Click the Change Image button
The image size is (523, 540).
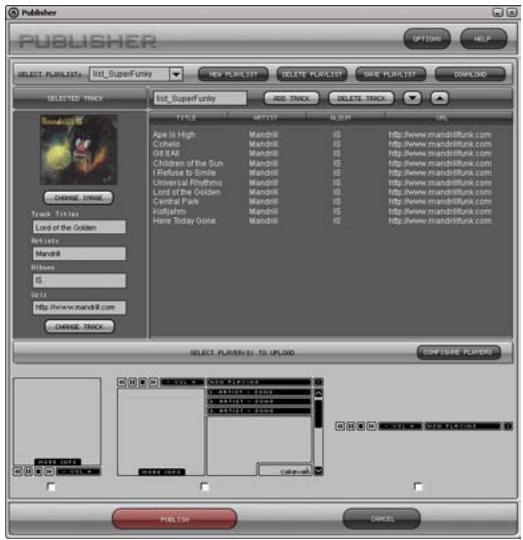79,198
